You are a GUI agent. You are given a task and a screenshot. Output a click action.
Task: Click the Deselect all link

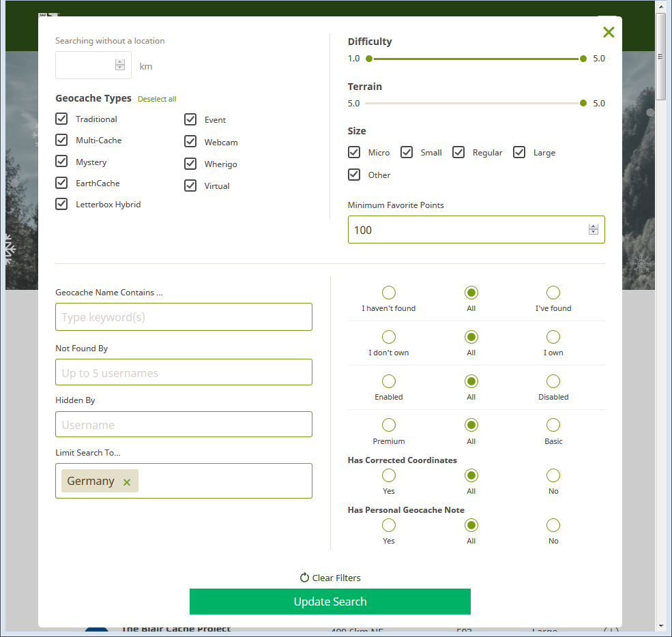[x=157, y=99]
